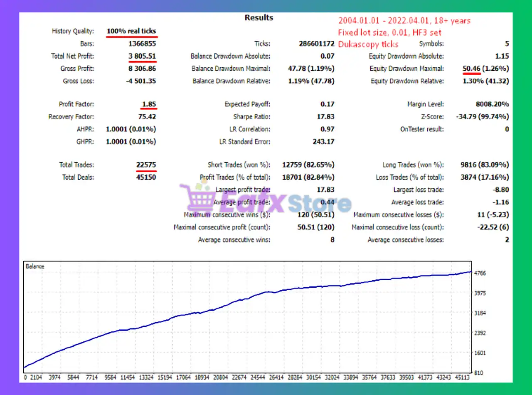The image size is (532, 395).
Task: Click the Fixed lot size annotation line
Action: (389, 32)
